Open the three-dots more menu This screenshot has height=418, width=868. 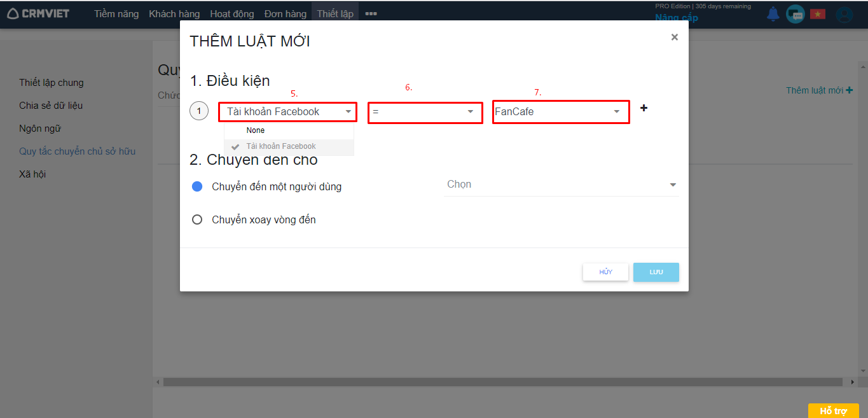click(371, 13)
